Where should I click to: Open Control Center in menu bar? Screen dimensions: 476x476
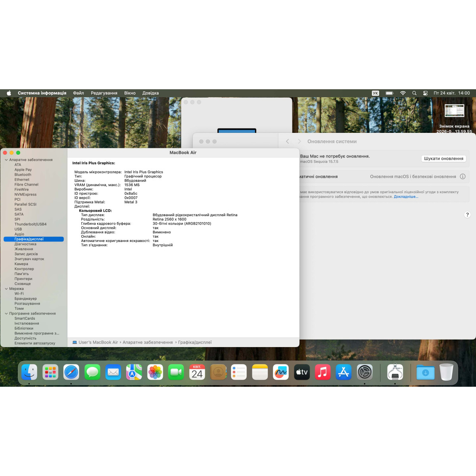point(425,93)
